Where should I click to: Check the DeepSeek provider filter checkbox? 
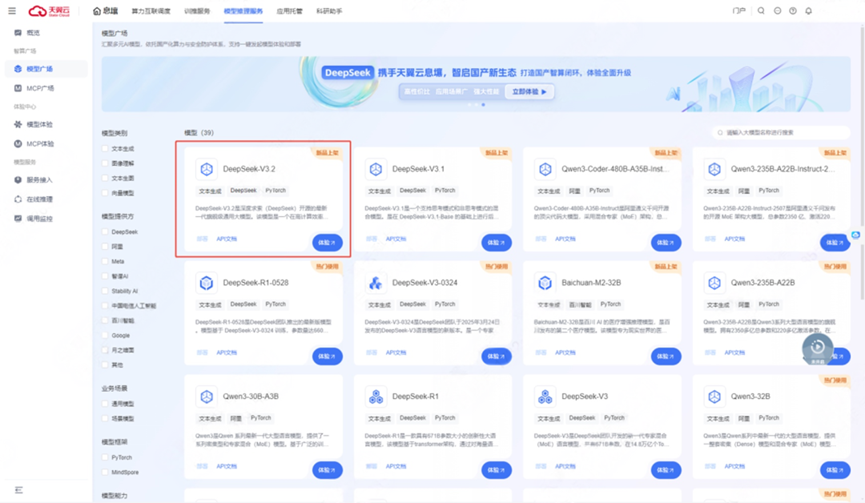pyautogui.click(x=105, y=232)
